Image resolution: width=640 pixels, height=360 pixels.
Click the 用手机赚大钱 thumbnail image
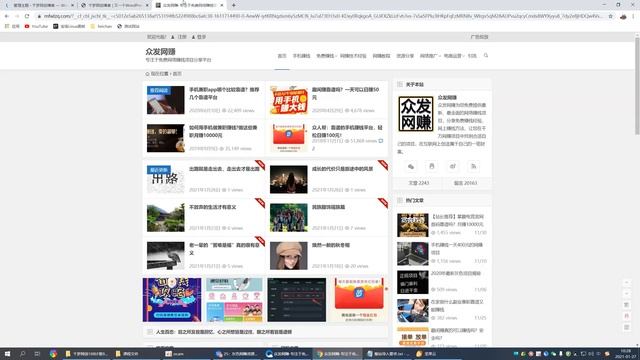pyautogui.click(x=289, y=100)
